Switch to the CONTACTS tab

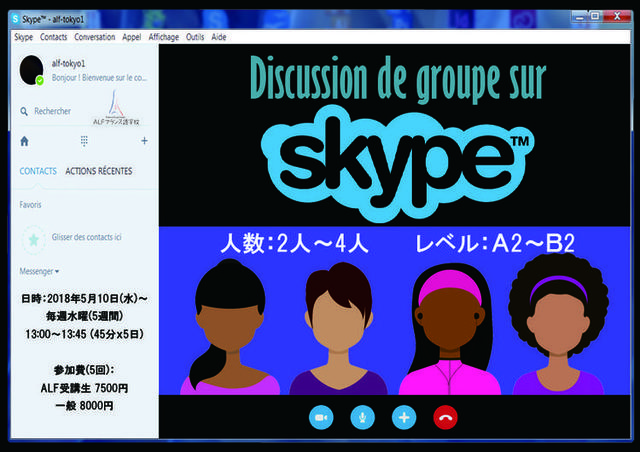[x=38, y=171]
